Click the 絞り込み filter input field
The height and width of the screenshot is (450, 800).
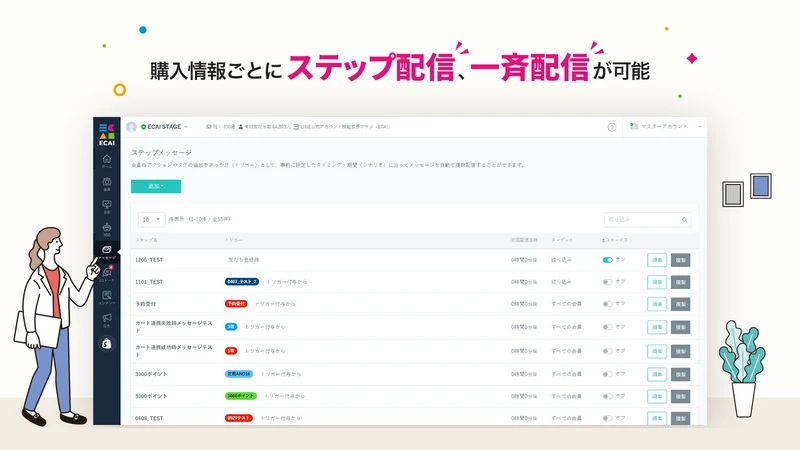click(x=647, y=220)
